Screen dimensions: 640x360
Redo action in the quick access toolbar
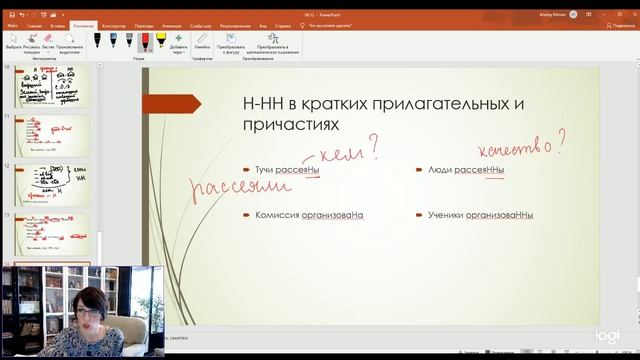point(34,15)
